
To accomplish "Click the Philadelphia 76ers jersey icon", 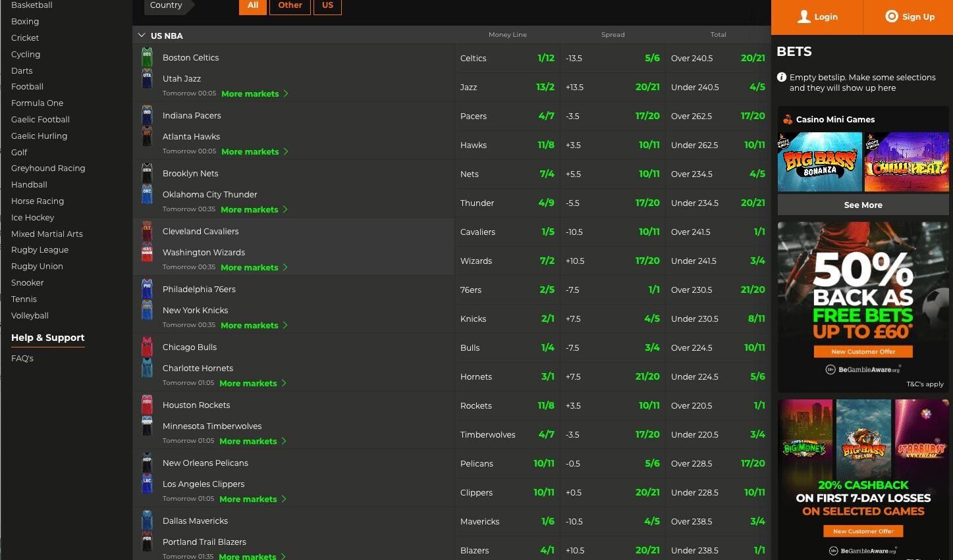I will coord(147,289).
